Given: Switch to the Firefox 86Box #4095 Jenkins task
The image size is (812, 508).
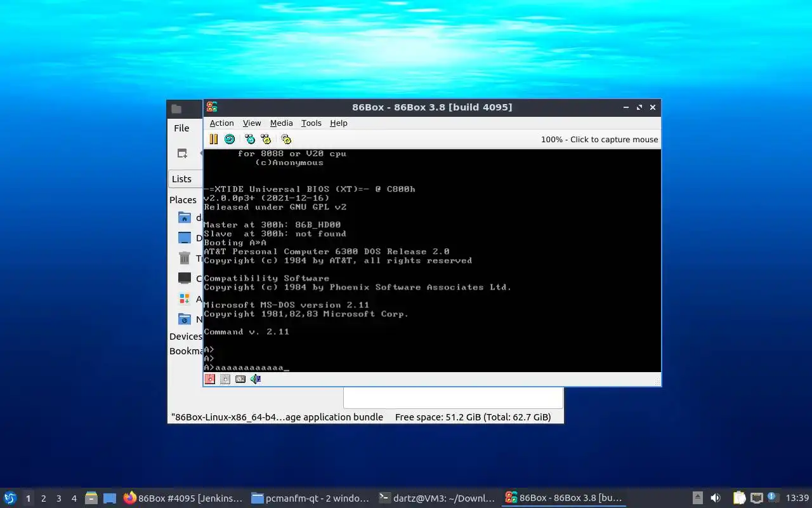Looking at the screenshot, I should [183, 498].
